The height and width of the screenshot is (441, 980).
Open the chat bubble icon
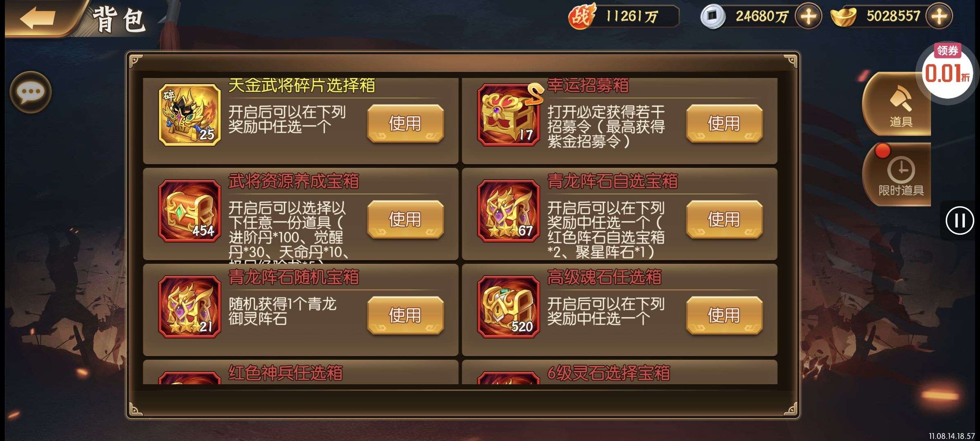pos(30,92)
